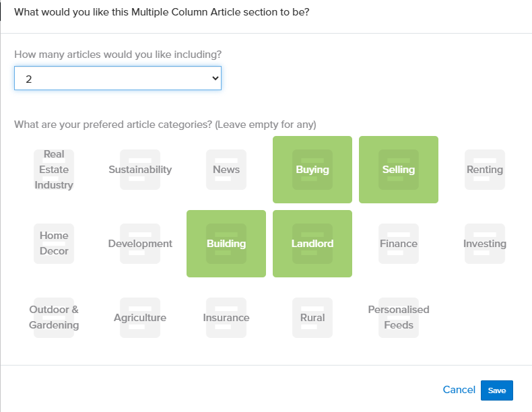
Task: Pick the Finance category tile
Action: pyautogui.click(x=399, y=244)
